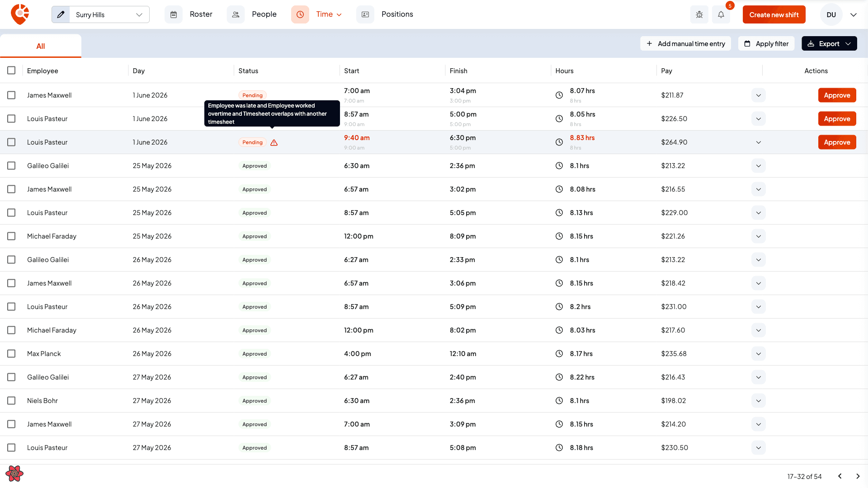Expand row details for $211.87 entry
This screenshot has width=868, height=488.
pyautogui.click(x=759, y=95)
